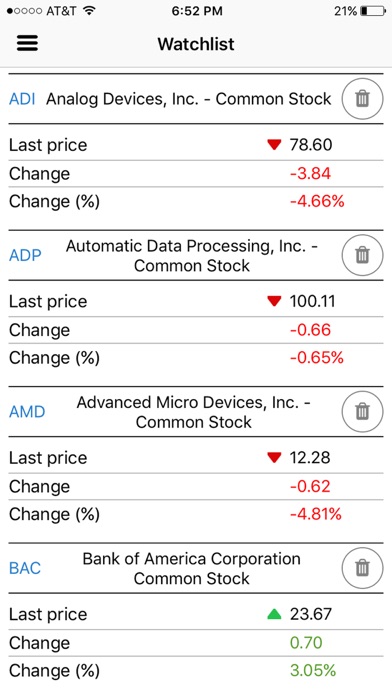Screen dimensions: 392x696
Task: Open the ADP ticker link
Action: [x=25, y=255]
